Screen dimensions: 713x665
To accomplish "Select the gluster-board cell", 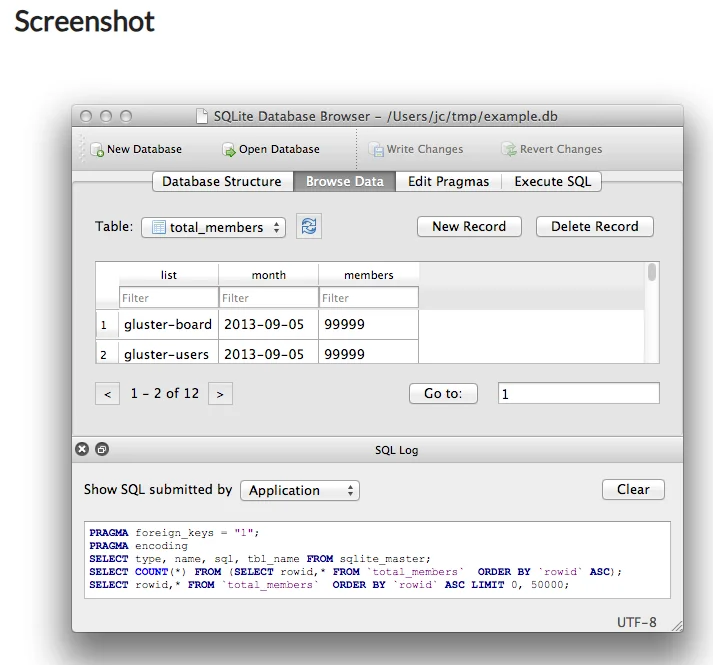I will 169,324.
